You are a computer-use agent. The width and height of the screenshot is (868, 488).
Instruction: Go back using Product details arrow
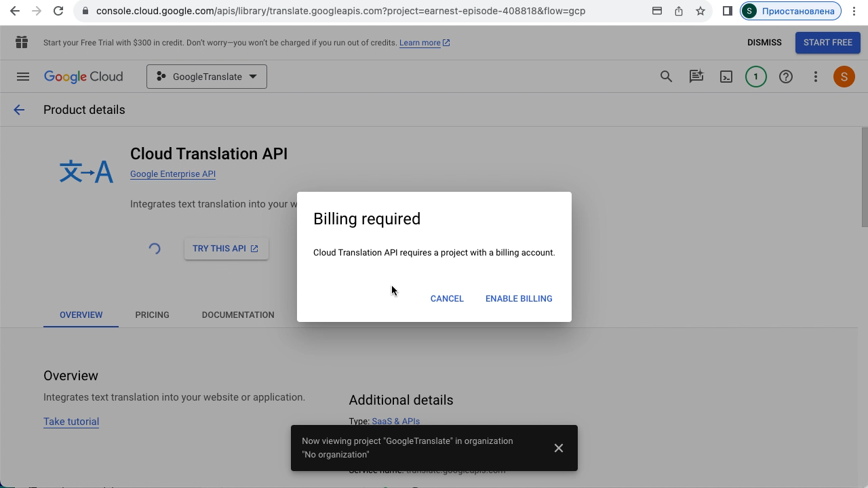click(x=19, y=110)
